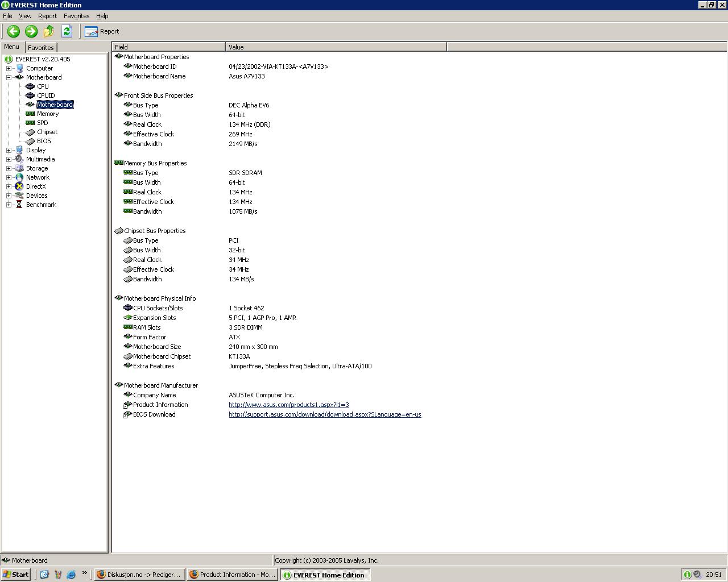Viewport: 728px width, 582px height.
Task: Click the Devices icon in the tree
Action: [x=19, y=196]
